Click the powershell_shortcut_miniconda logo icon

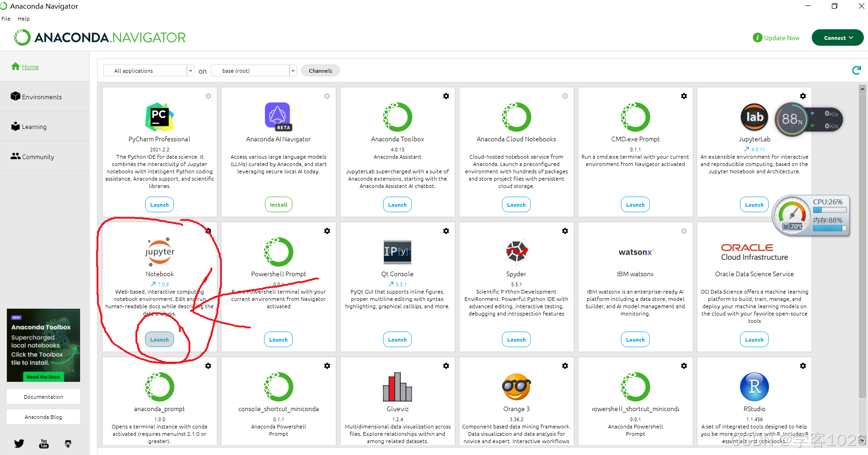click(x=635, y=387)
